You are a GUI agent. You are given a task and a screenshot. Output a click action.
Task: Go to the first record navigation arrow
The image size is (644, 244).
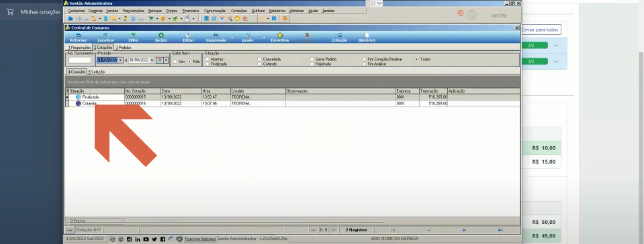point(393,230)
